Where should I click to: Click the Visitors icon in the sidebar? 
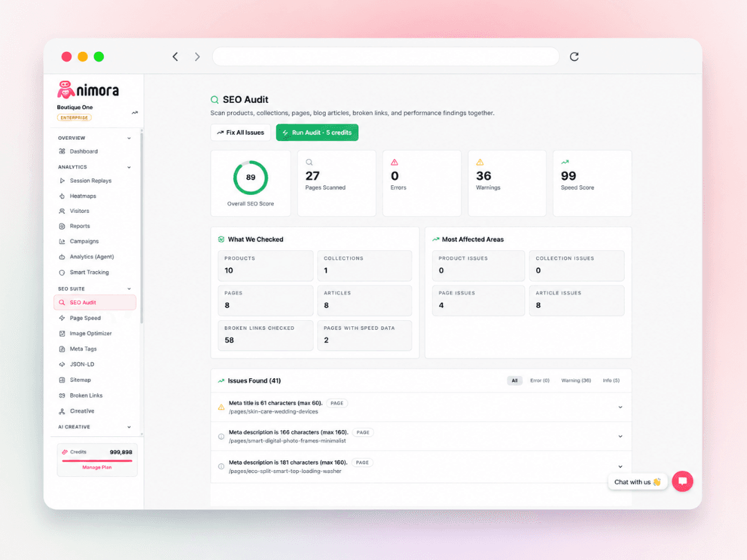tap(62, 211)
